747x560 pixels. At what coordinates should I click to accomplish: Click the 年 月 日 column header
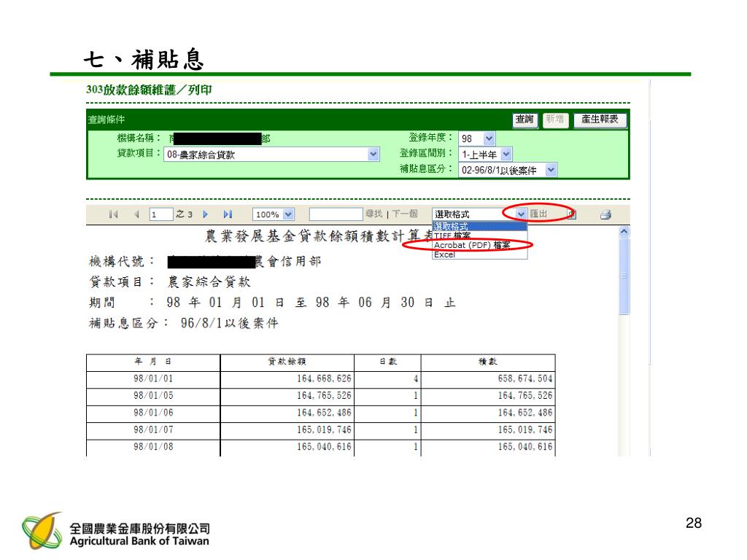(x=153, y=362)
